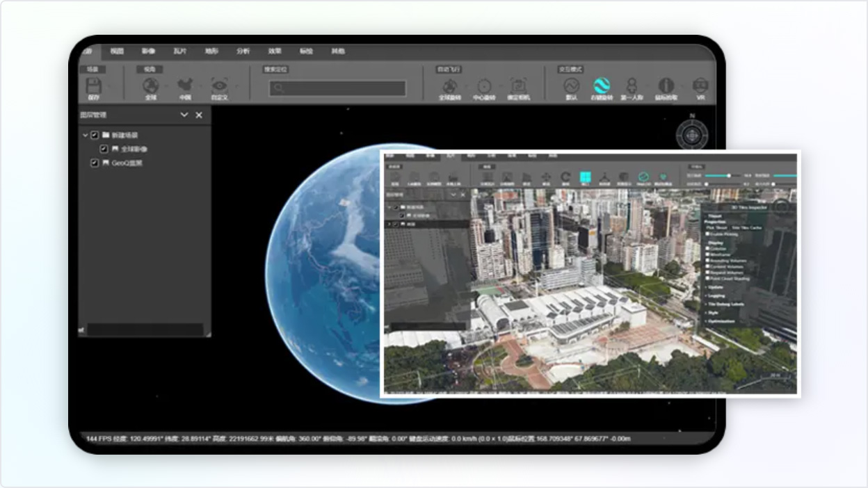The height and width of the screenshot is (488, 868).
Task: Select the Global (全球) view icon
Action: click(x=150, y=86)
